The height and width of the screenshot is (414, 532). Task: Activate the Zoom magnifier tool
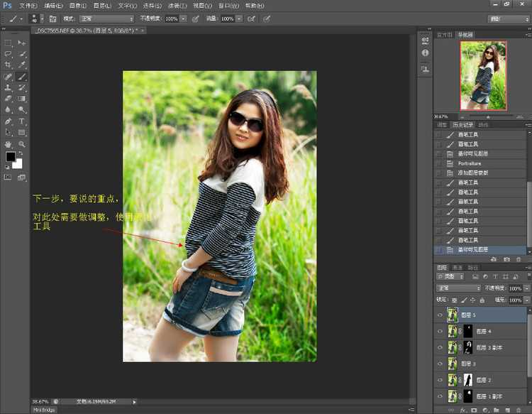pyautogui.click(x=22, y=143)
